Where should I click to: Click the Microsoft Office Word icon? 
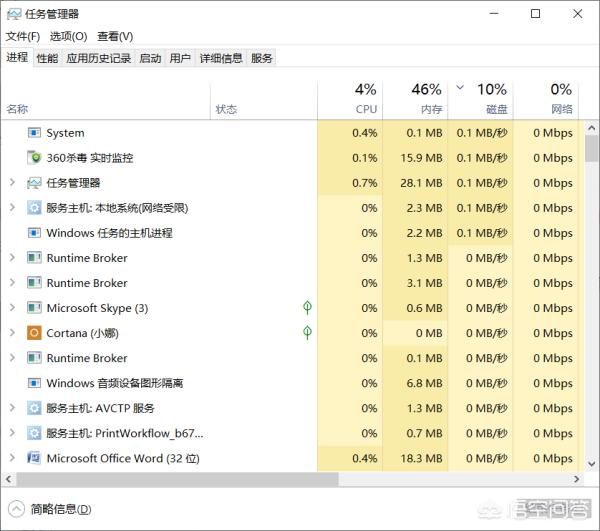[35, 458]
